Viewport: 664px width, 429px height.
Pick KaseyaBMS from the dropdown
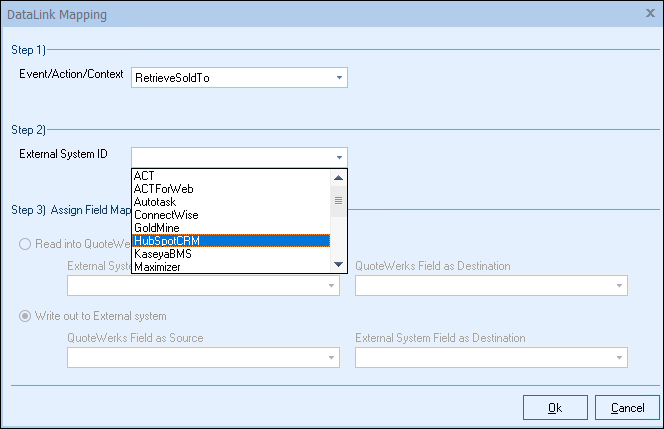[x=231, y=254]
